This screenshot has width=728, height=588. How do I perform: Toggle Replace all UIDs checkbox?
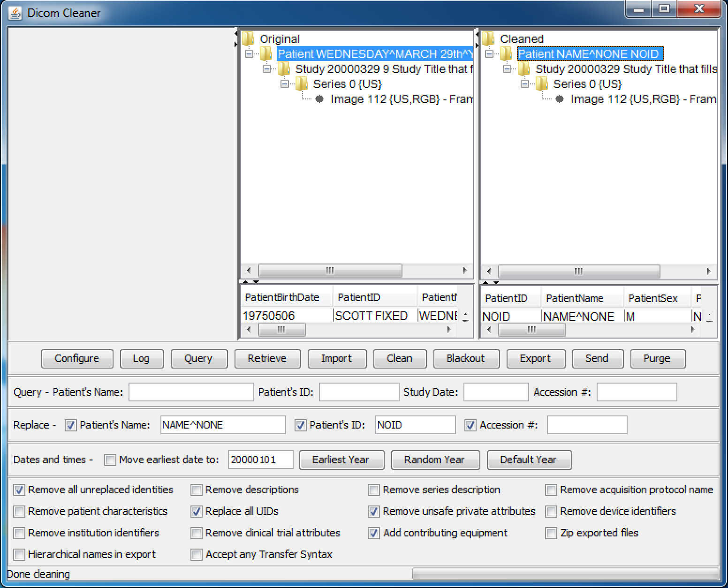click(x=196, y=512)
